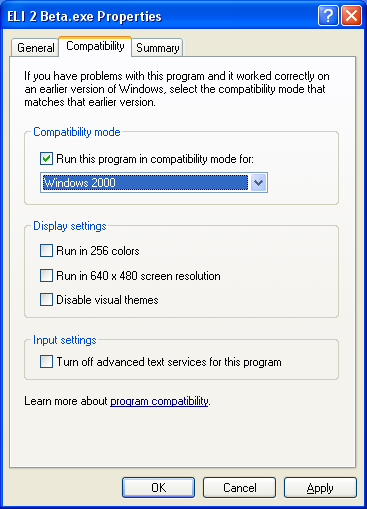Select the Windows 2000 combo box field
Screen dimensions: 367x509
pyautogui.click(x=154, y=182)
